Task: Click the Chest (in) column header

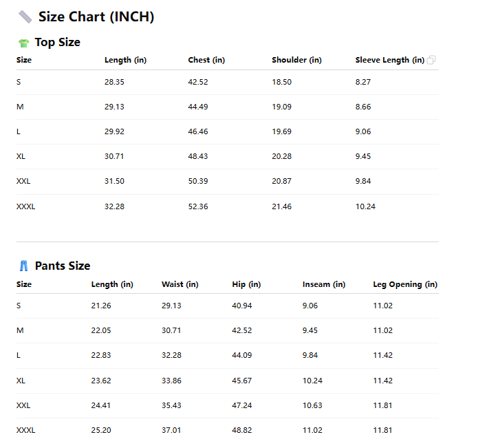Action: [x=206, y=60]
